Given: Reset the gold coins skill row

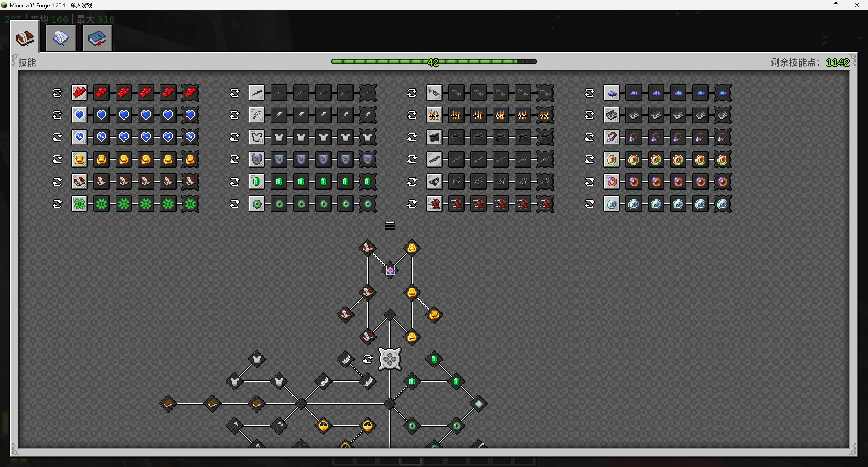Looking at the screenshot, I should pos(57,159).
